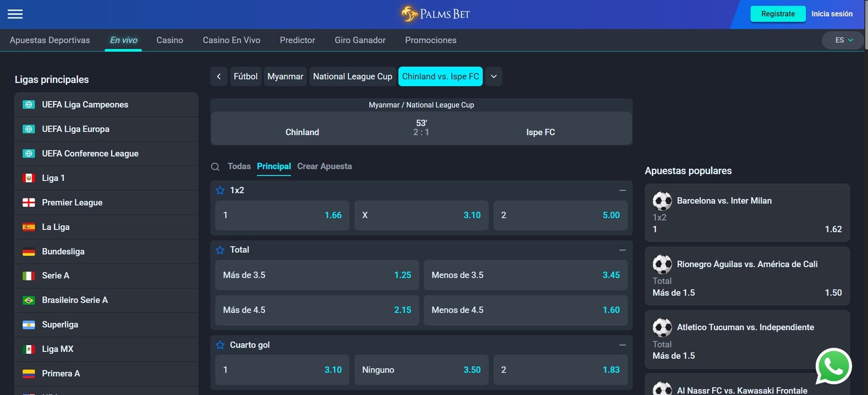Pick team 1 at 3.10 for Cuarto gol

(x=282, y=370)
